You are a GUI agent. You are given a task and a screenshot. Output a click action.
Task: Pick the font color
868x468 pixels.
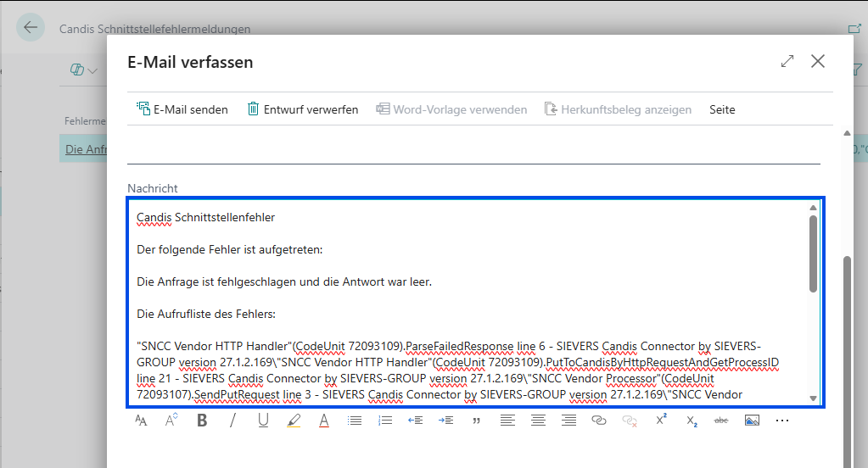(x=324, y=421)
